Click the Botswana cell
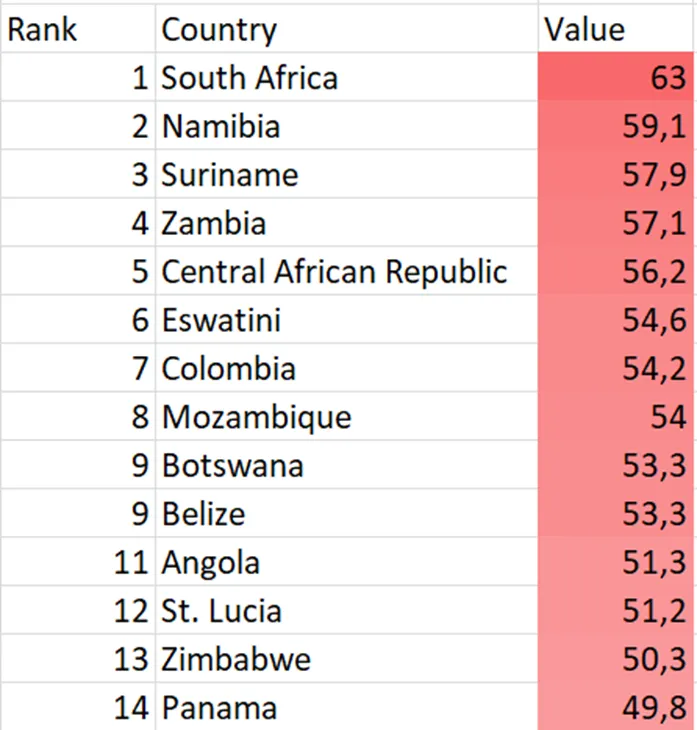 [x=346, y=464]
